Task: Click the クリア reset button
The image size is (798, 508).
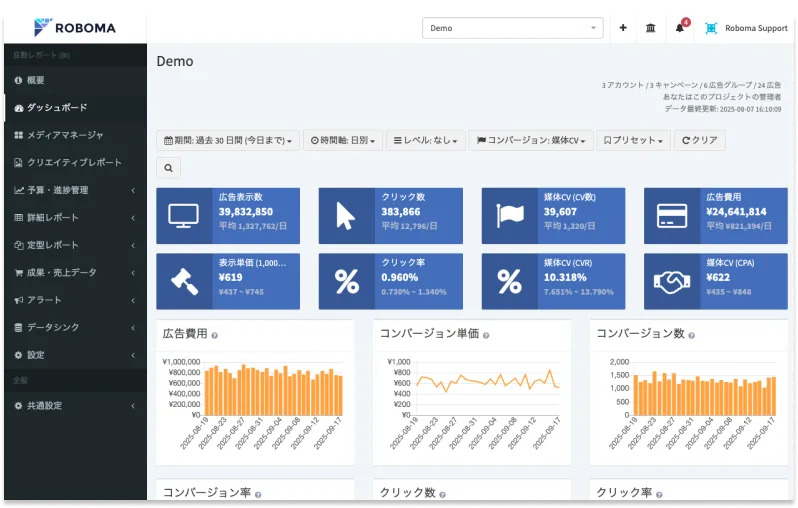Action: pyautogui.click(x=700, y=141)
